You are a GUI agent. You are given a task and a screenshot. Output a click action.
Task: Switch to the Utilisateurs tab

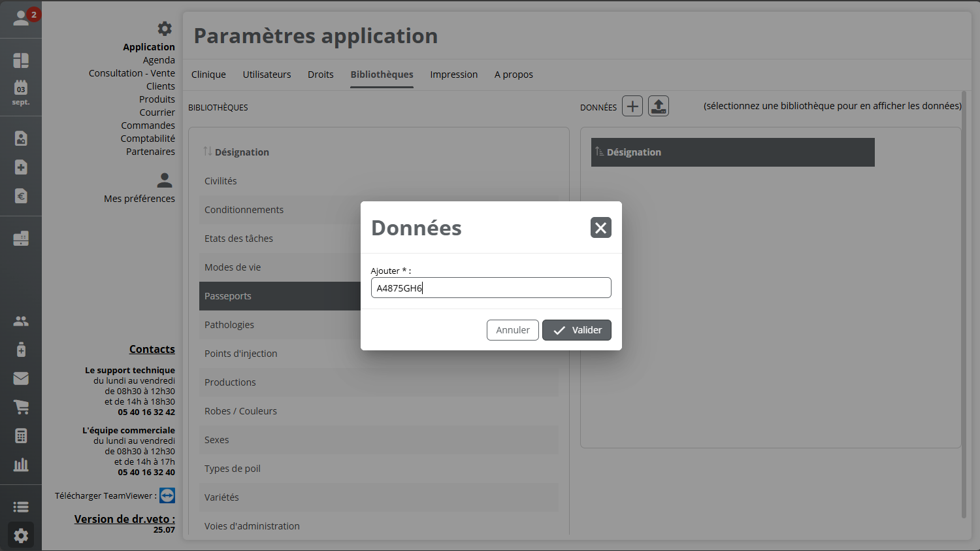pos(267,75)
